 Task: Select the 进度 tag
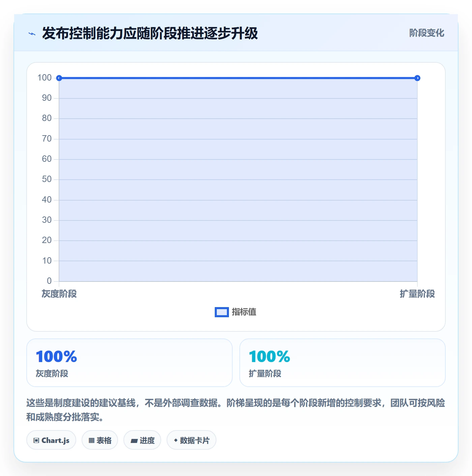point(142,440)
